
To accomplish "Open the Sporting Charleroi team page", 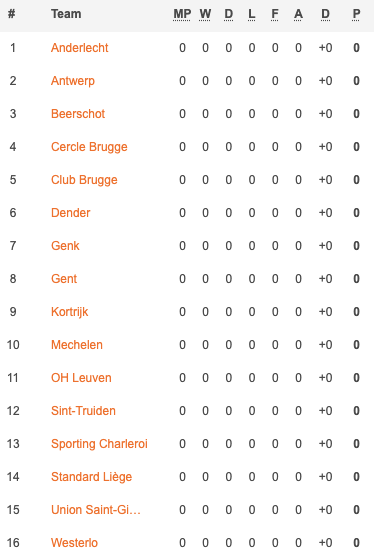I will 99,444.
